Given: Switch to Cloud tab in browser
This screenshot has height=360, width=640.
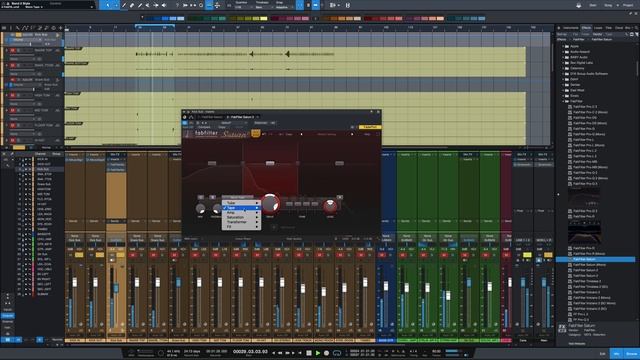Looking at the screenshot, I should pos(619,28).
